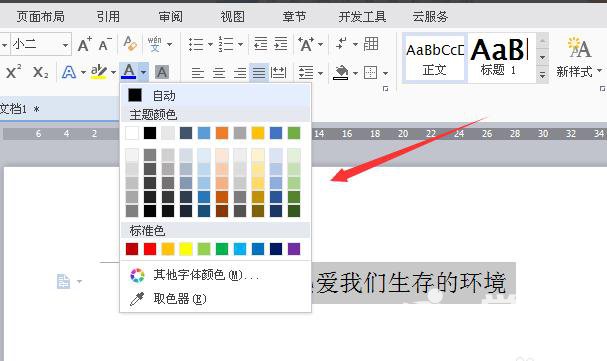
Task: Collapse the font color dropdown arrow
Action: (x=143, y=72)
